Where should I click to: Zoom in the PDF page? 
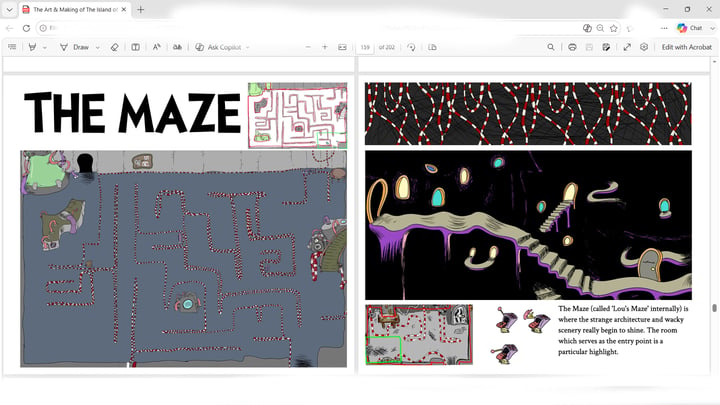[x=325, y=47]
